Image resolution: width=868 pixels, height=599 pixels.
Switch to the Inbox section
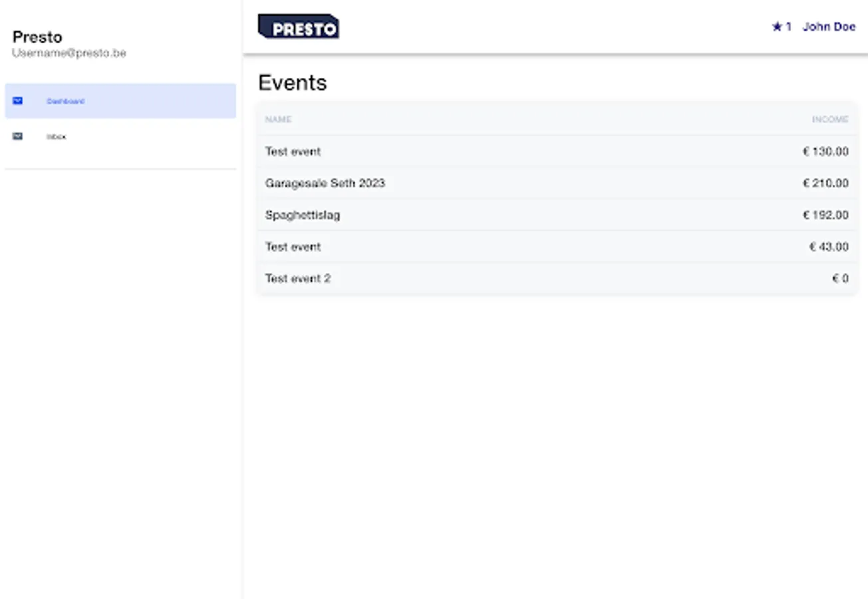tap(56, 136)
